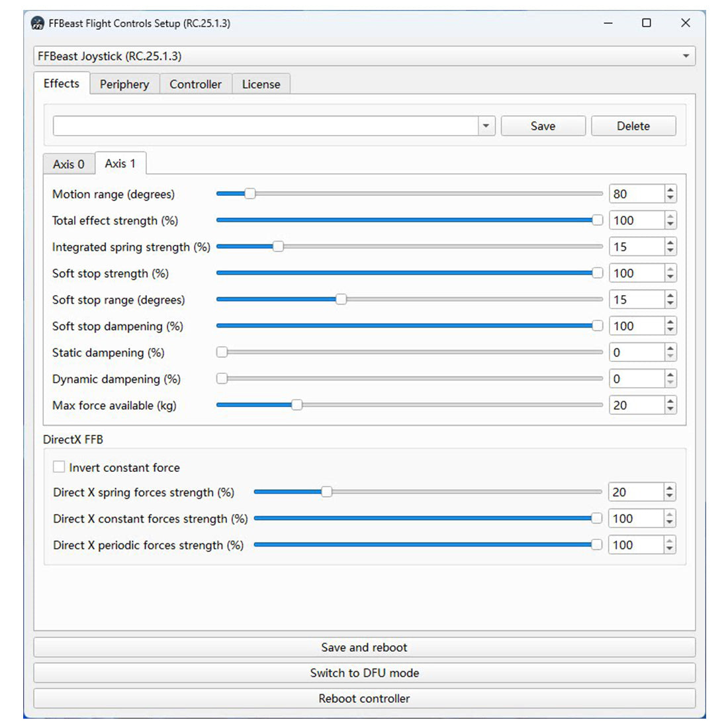Click the Dynamic dampening slider handle
This screenshot has height=728, width=728.
(x=222, y=379)
